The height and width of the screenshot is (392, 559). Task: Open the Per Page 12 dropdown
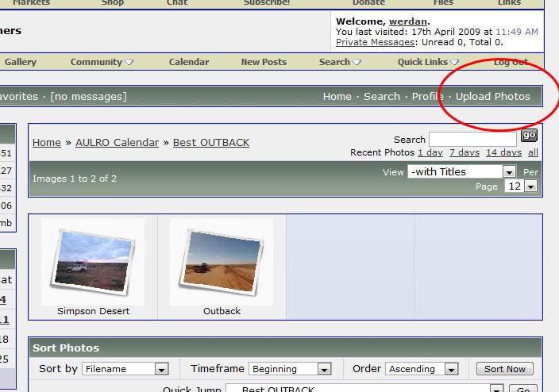coord(530,186)
